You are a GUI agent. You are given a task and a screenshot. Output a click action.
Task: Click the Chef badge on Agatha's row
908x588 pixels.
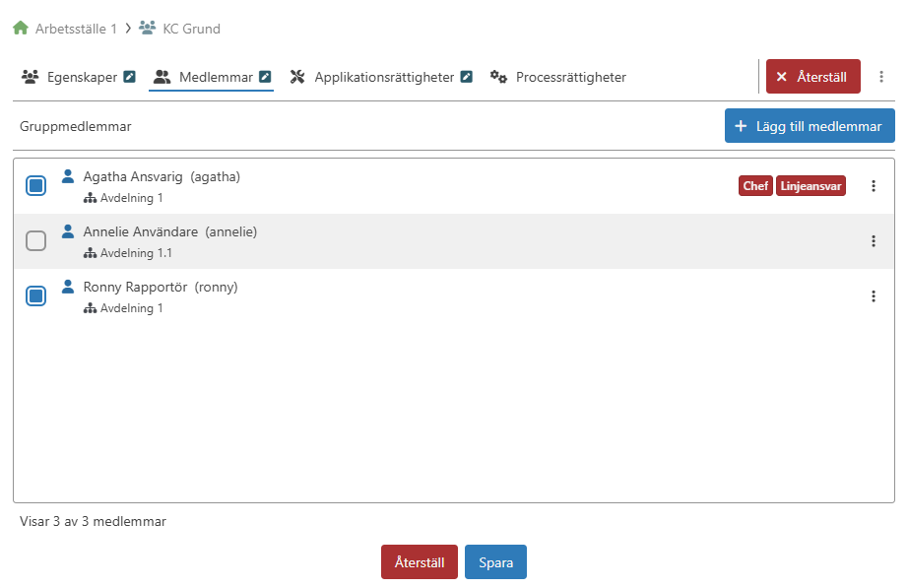click(x=755, y=186)
